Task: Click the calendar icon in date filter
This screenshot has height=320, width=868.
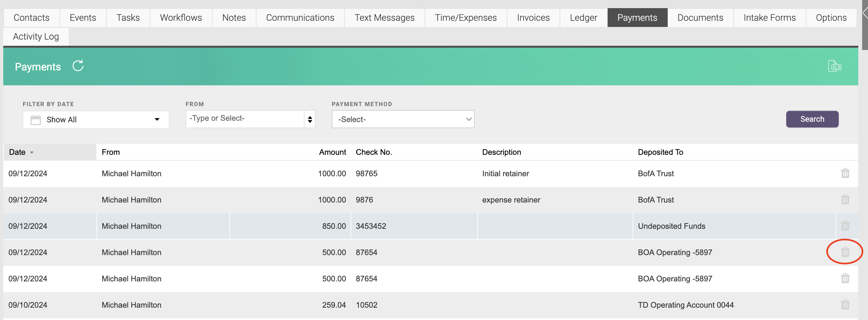Action: [35, 119]
